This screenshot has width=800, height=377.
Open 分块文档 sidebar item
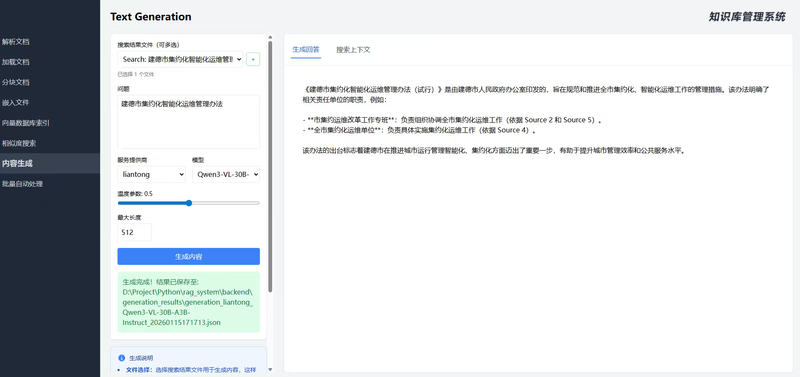[16, 82]
